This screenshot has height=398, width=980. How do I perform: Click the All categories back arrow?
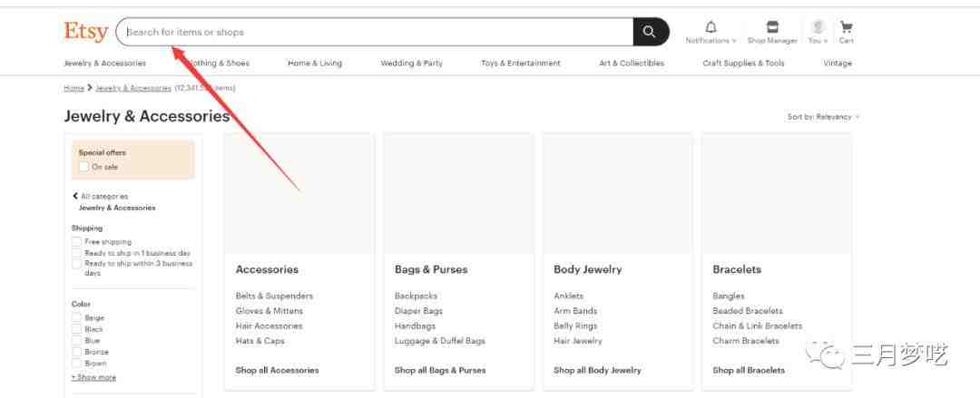75,196
